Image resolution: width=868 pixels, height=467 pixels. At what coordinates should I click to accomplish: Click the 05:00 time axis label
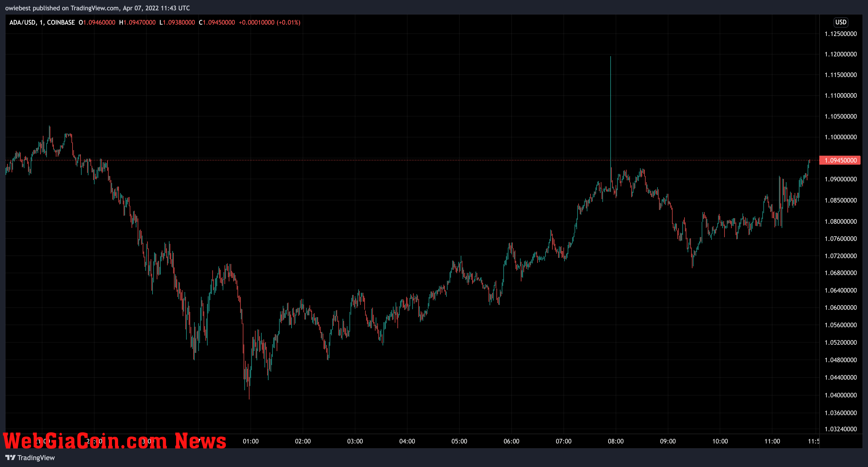(x=459, y=441)
